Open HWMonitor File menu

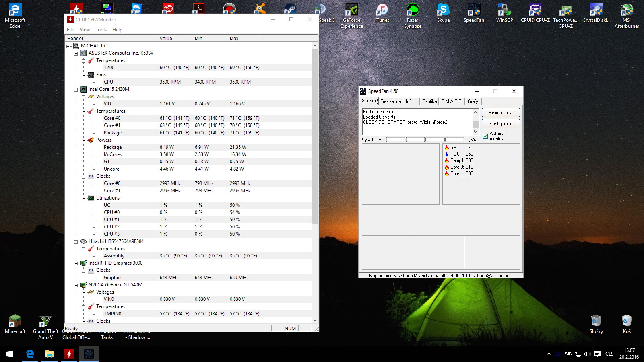point(70,30)
